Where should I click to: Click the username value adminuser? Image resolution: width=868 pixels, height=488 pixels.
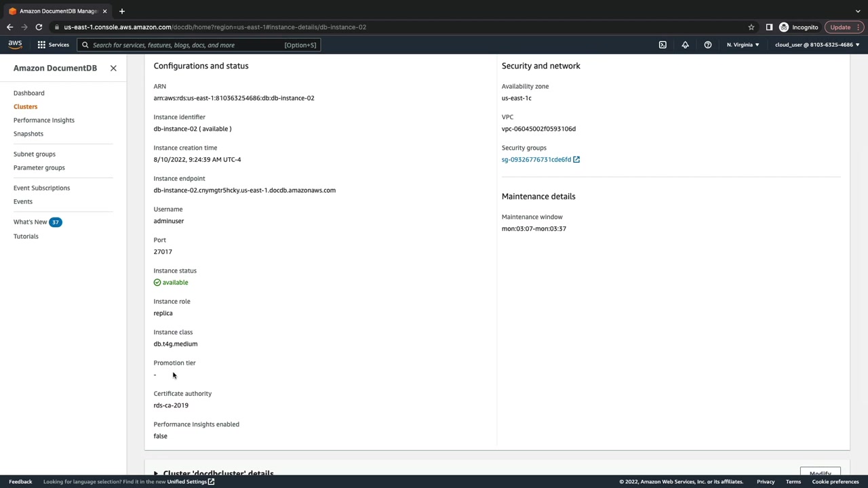click(169, 221)
